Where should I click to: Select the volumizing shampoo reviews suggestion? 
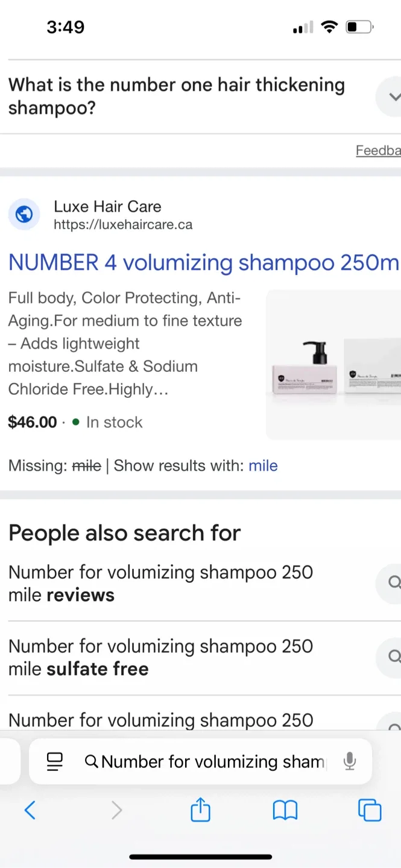pos(160,583)
